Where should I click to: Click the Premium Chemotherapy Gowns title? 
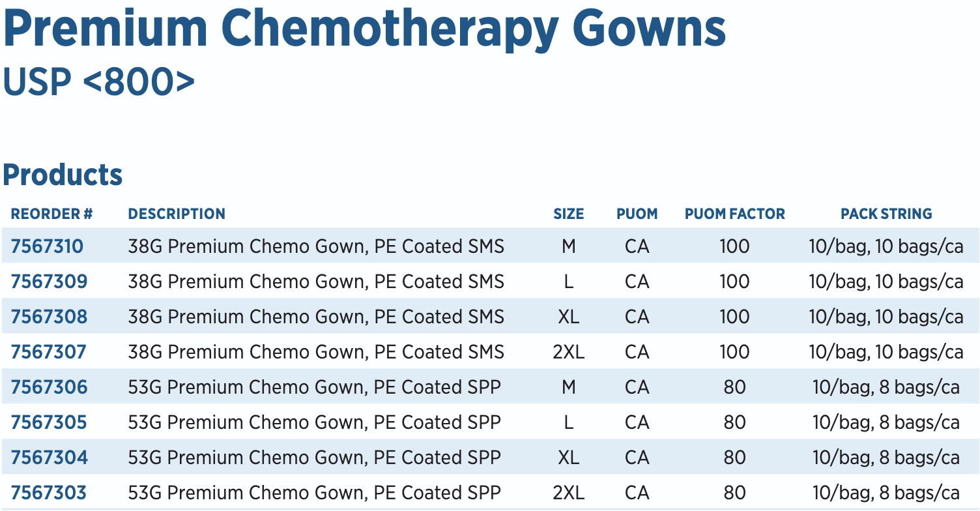364,29
